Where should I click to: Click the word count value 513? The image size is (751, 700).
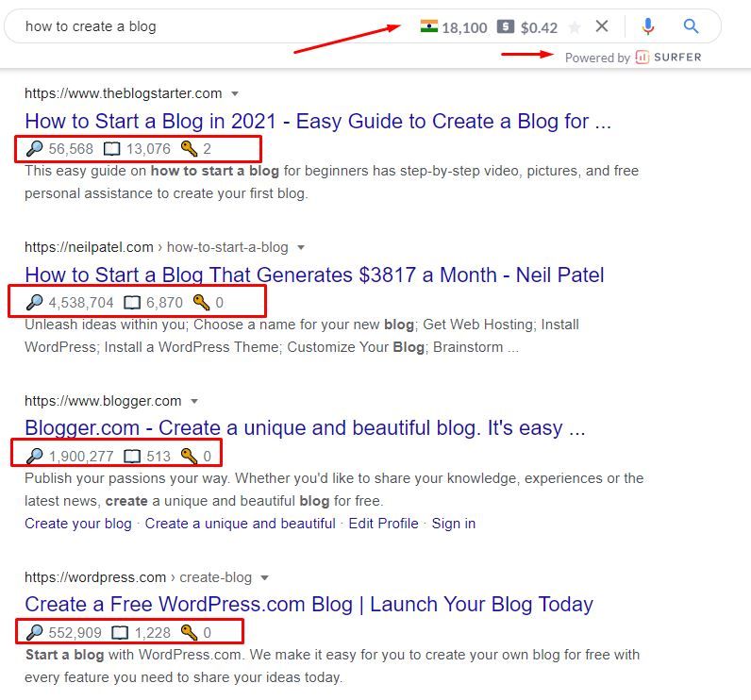159,457
